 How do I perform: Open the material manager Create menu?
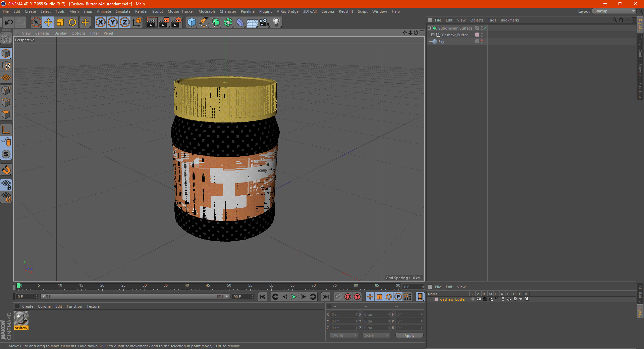pyautogui.click(x=28, y=306)
